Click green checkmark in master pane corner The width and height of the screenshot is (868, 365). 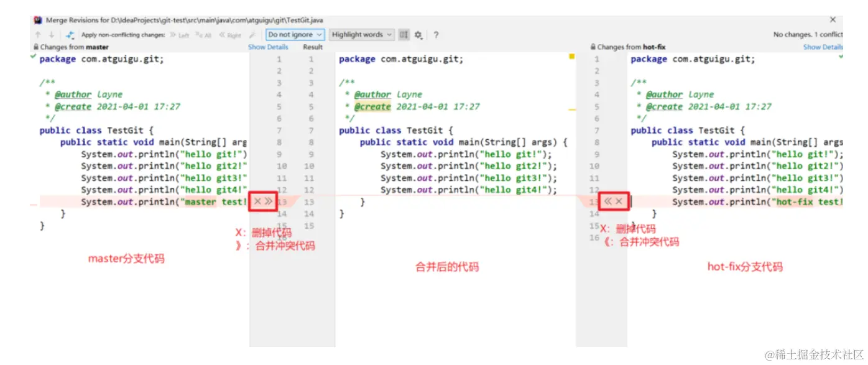click(x=33, y=57)
